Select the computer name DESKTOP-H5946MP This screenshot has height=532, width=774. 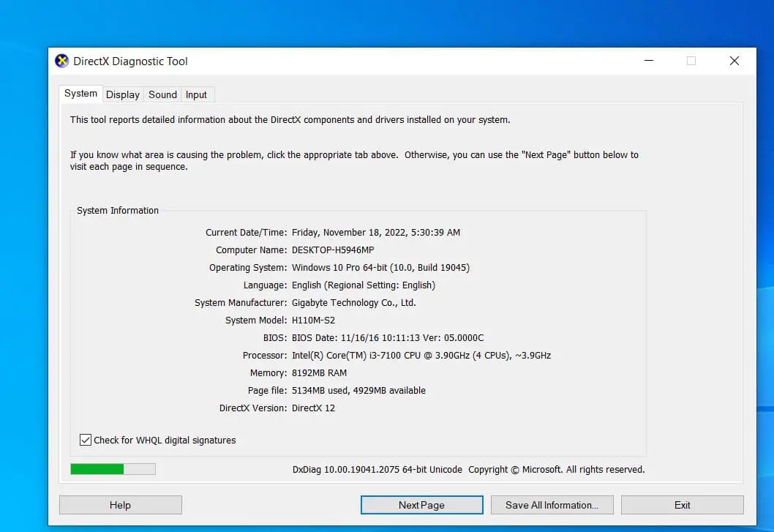333,250
